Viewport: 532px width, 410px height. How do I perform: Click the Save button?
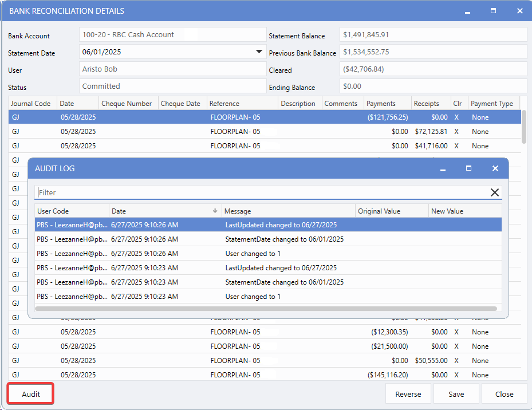456,394
